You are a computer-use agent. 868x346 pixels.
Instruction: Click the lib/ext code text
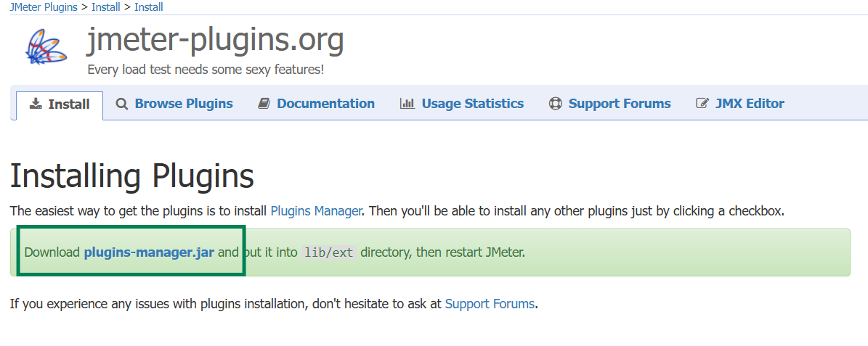pyautogui.click(x=328, y=253)
